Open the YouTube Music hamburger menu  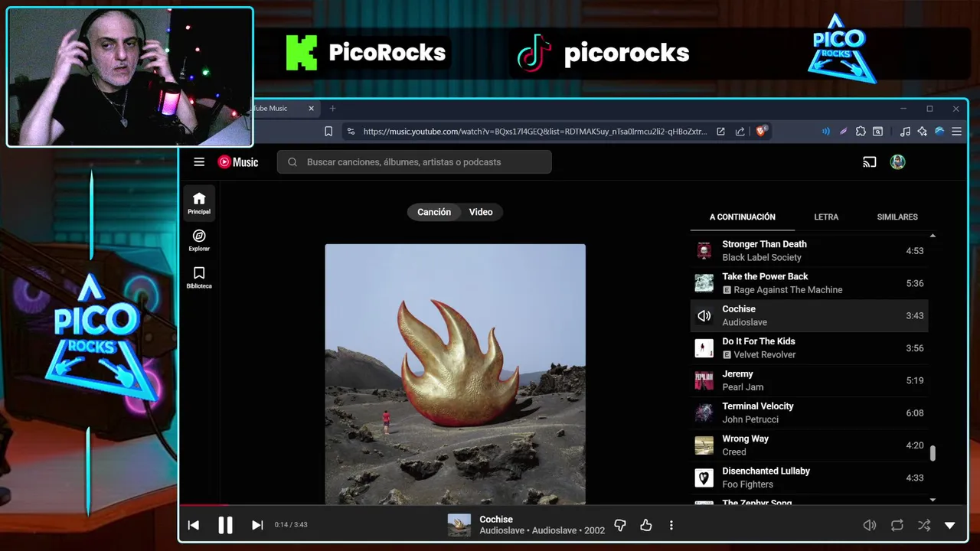[x=199, y=161]
